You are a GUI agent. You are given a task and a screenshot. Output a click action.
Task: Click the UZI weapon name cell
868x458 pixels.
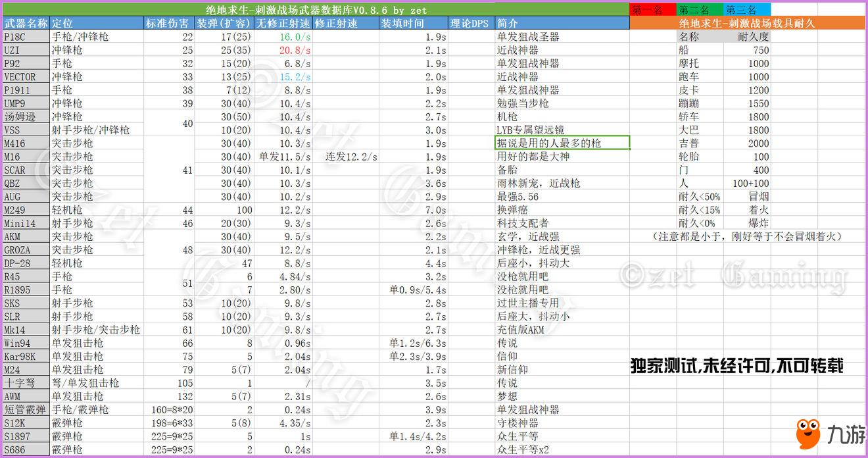[x=26, y=50]
